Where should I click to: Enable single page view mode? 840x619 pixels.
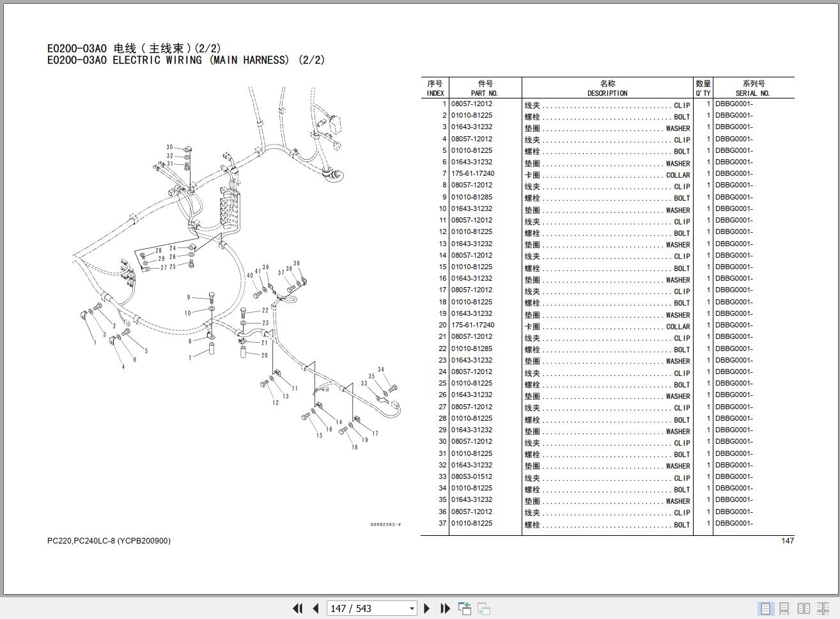coord(765,608)
